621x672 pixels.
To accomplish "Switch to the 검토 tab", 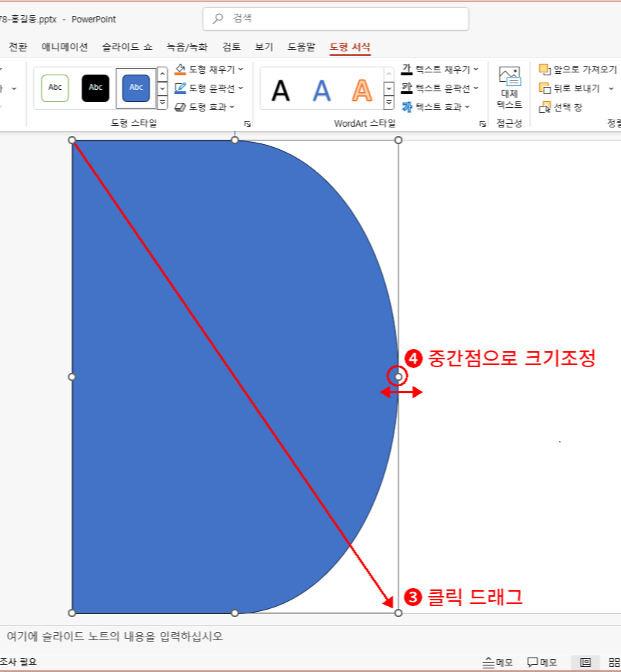I will [x=232, y=47].
